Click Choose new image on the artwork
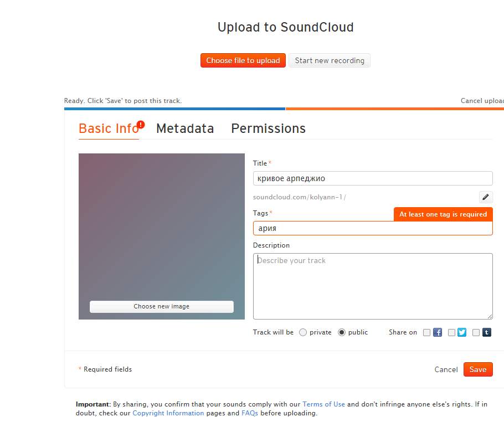 pos(162,307)
